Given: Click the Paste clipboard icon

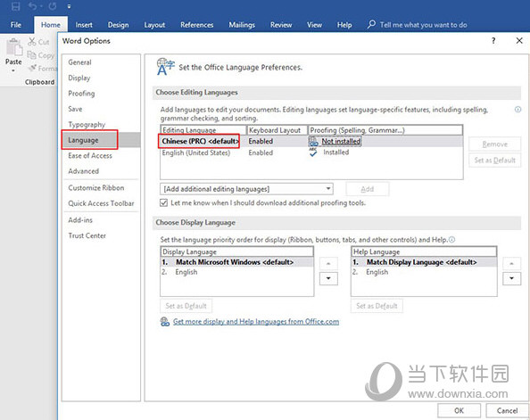Looking at the screenshot, I should click(14, 47).
